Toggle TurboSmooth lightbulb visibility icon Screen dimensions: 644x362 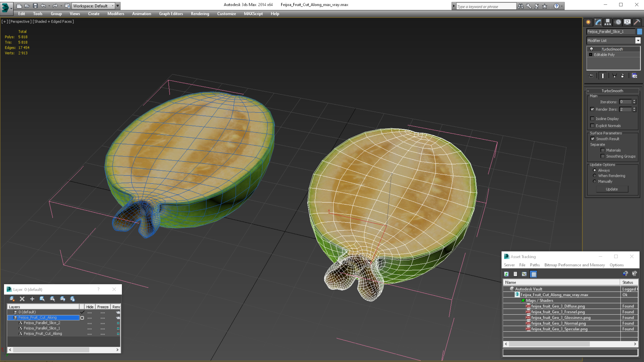591,49
